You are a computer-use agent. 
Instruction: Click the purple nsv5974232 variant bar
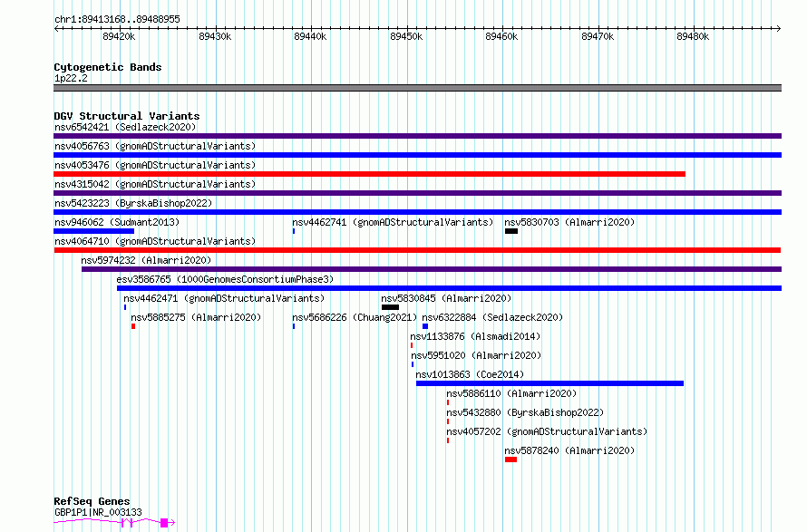tap(432, 269)
